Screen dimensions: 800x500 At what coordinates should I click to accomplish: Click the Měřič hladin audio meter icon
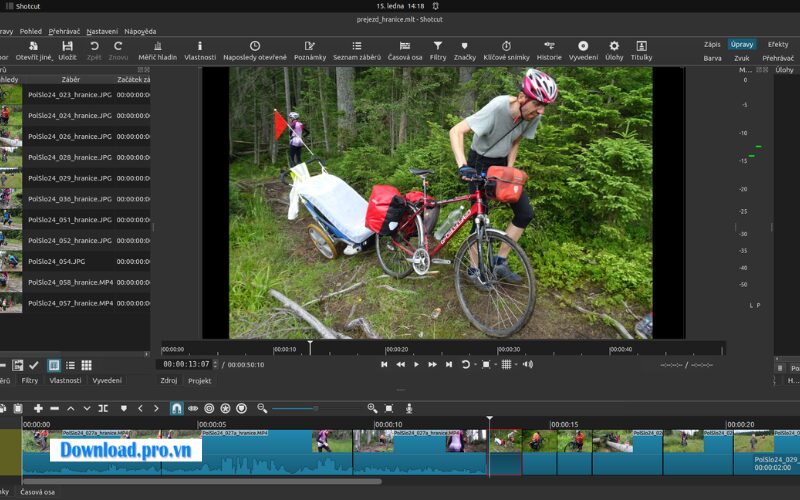pos(157,50)
